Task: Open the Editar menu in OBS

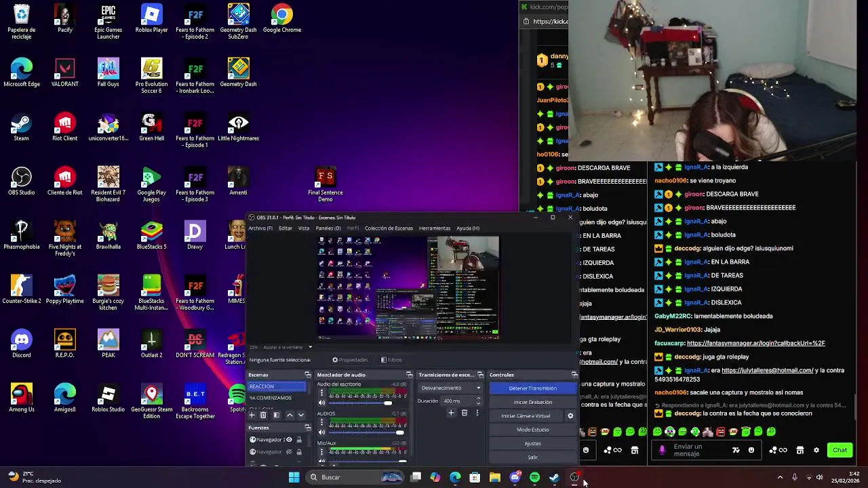Action: [285, 228]
